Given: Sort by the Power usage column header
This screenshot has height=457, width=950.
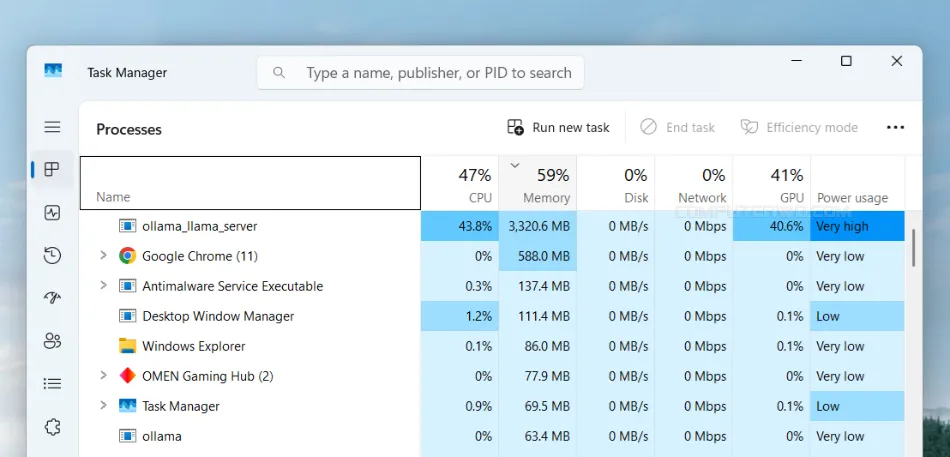Looking at the screenshot, I should click(858, 183).
